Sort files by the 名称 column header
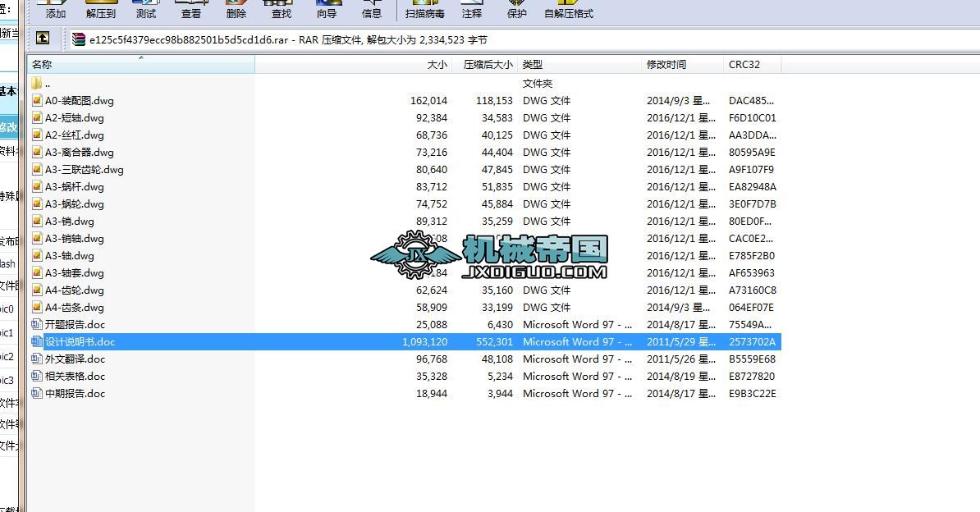The image size is (980, 512). tap(140, 64)
